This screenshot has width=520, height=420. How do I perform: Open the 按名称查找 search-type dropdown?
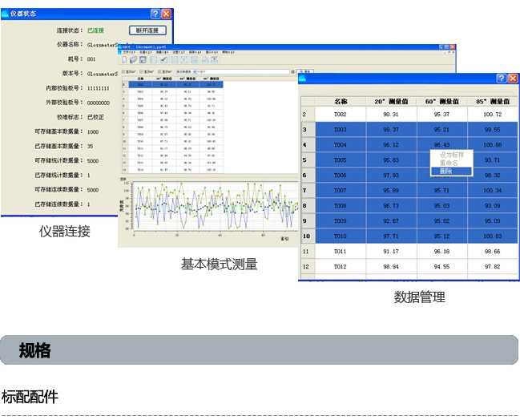pyautogui.click(x=192, y=71)
